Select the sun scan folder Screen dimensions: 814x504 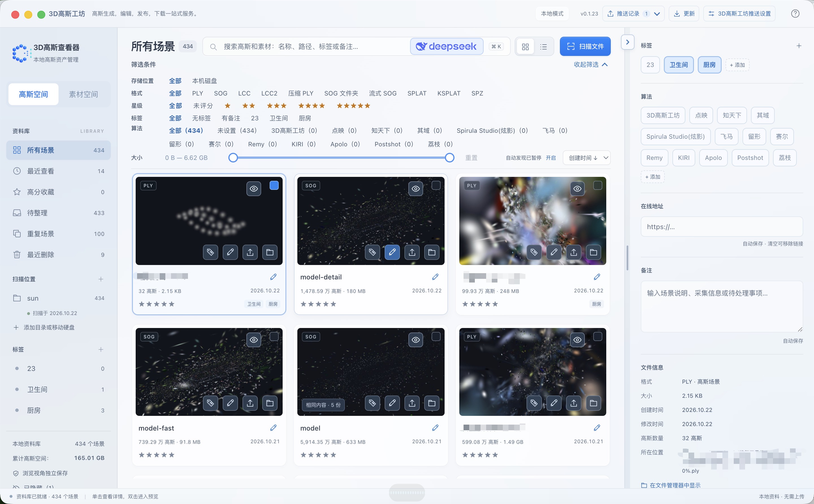pos(58,298)
